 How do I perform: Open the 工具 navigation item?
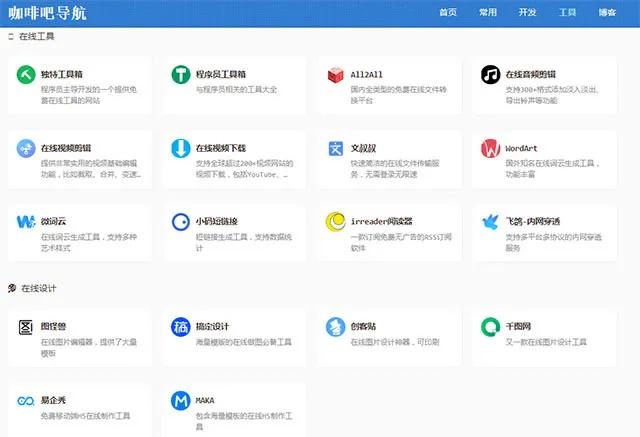coord(567,13)
